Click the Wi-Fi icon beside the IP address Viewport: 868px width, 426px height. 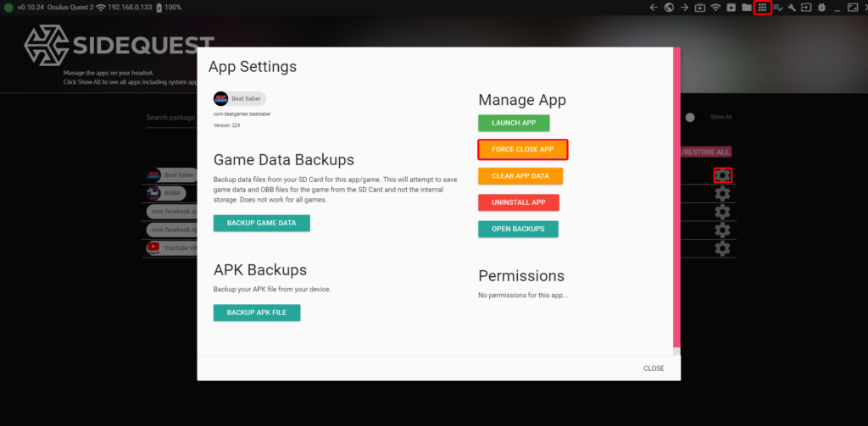100,8
